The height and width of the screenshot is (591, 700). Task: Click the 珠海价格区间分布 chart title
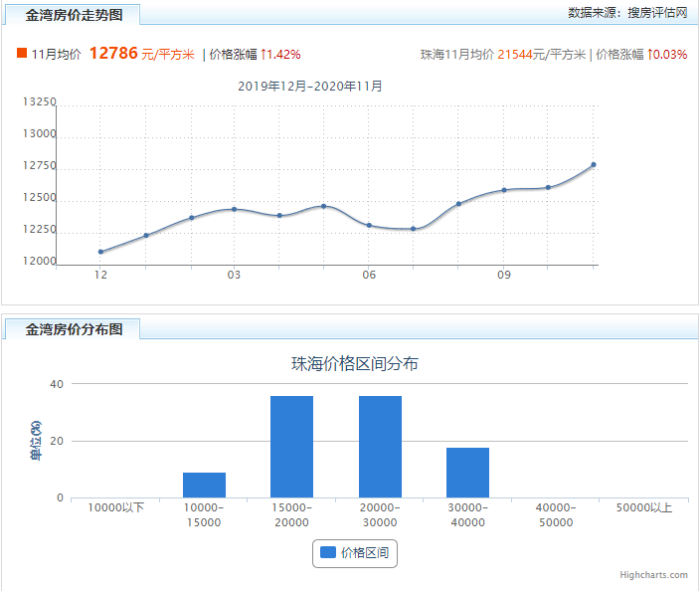click(x=354, y=364)
